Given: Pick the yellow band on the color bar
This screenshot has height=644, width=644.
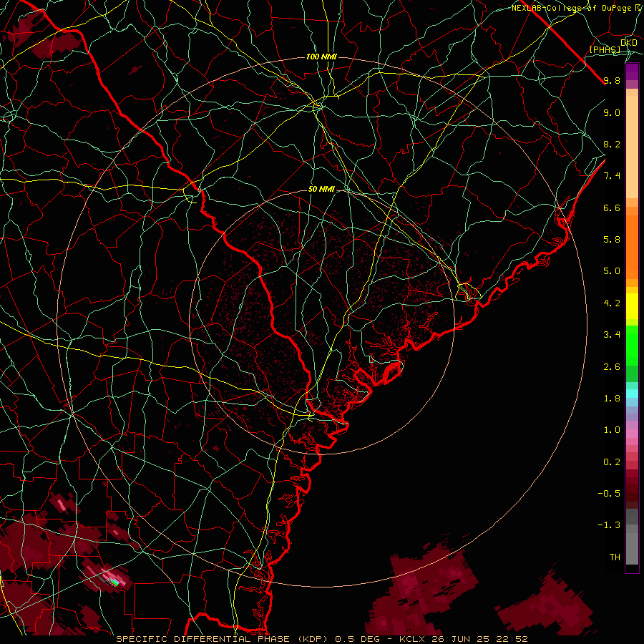Looking at the screenshot, I should pos(632,306).
